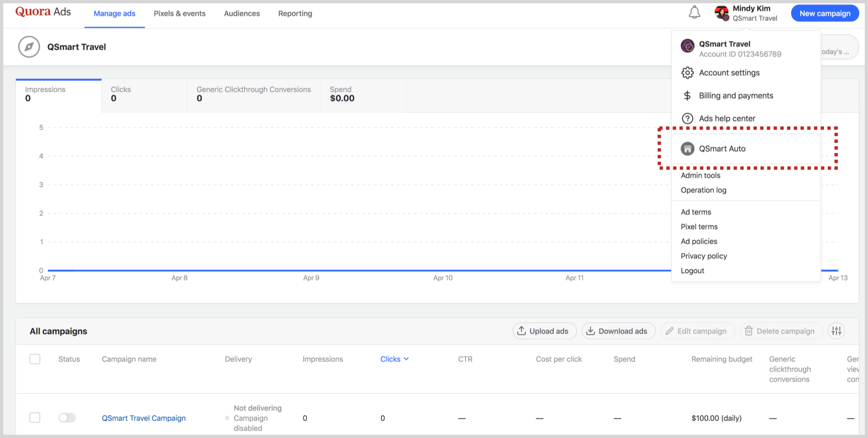
Task: Toggle the QSmart Travel Campaign status switch
Action: click(x=67, y=417)
